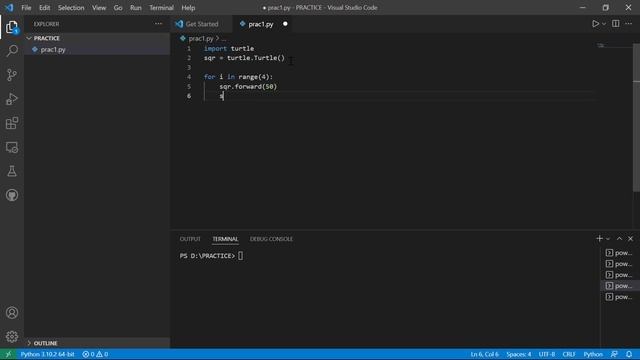
Task: Select the first powershell terminal entry
Action: (619, 253)
